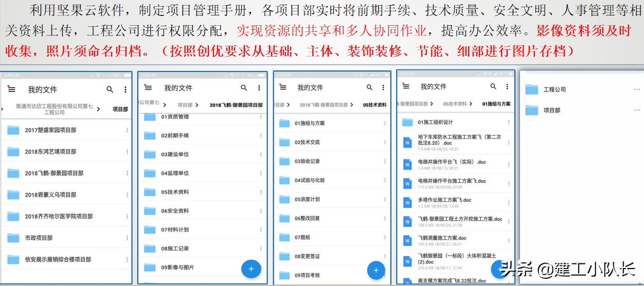
Task: Open the 05技术资料 folder row
Action: [x=202, y=192]
